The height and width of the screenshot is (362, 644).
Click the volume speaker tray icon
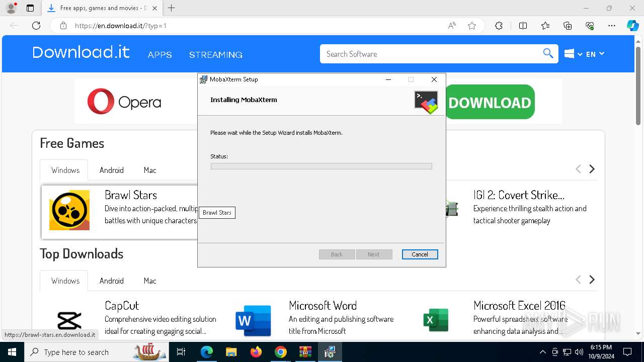[x=579, y=352]
